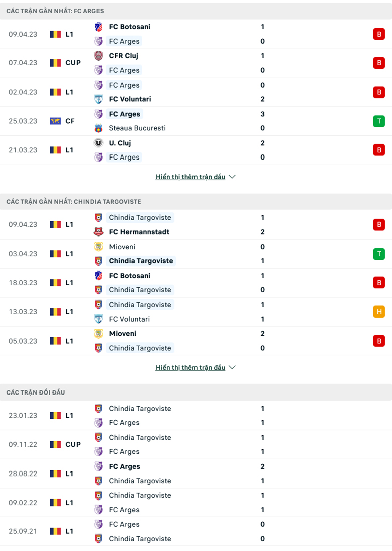Image resolution: width=392 pixels, height=551 pixels.
Task: Click FC Botosani logo in 09.04.23 FC Arges match
Action: click(99, 27)
